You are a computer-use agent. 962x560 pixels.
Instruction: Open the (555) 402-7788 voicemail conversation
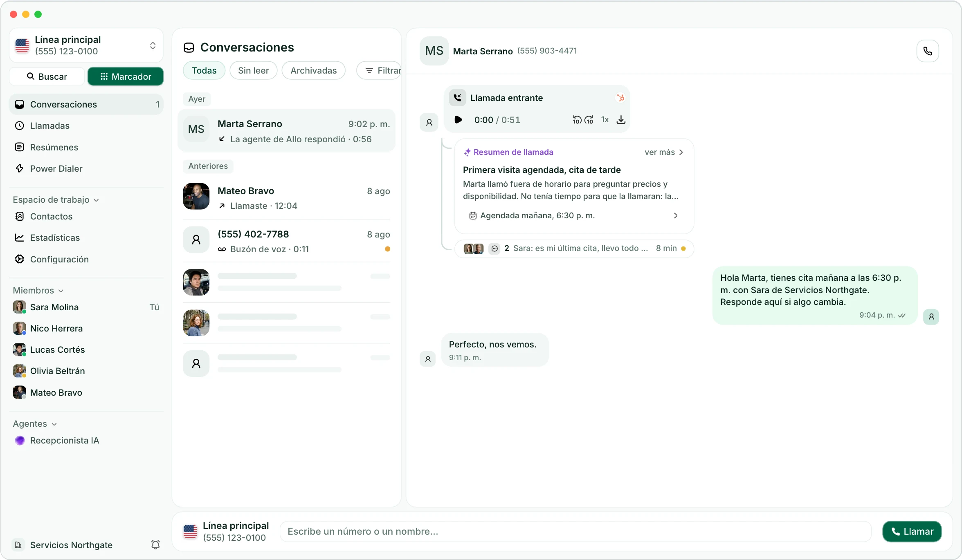point(286,241)
